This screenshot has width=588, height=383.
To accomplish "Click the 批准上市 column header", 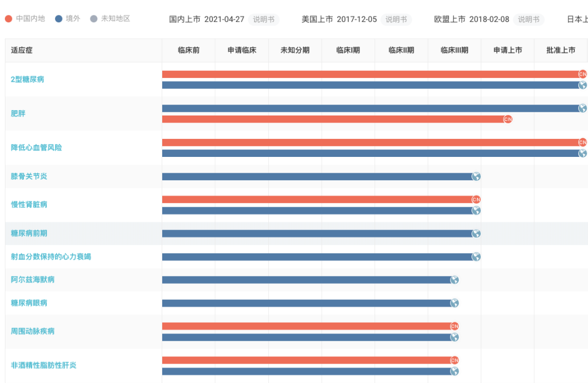I will 561,50.
